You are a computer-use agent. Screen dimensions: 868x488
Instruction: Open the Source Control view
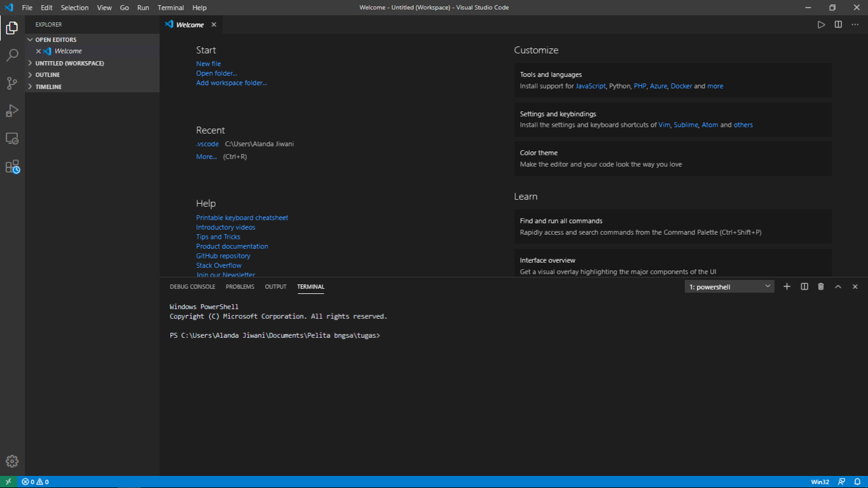coord(12,83)
